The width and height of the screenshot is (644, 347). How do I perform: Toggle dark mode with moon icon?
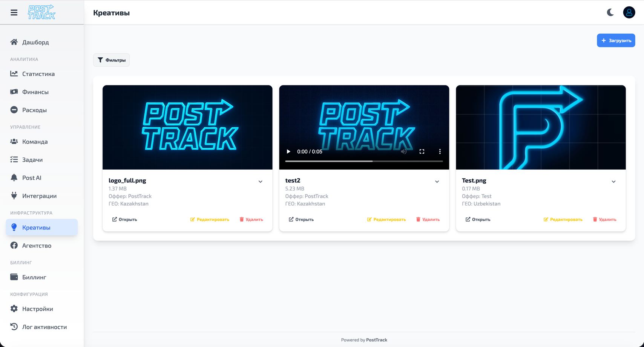(x=610, y=12)
